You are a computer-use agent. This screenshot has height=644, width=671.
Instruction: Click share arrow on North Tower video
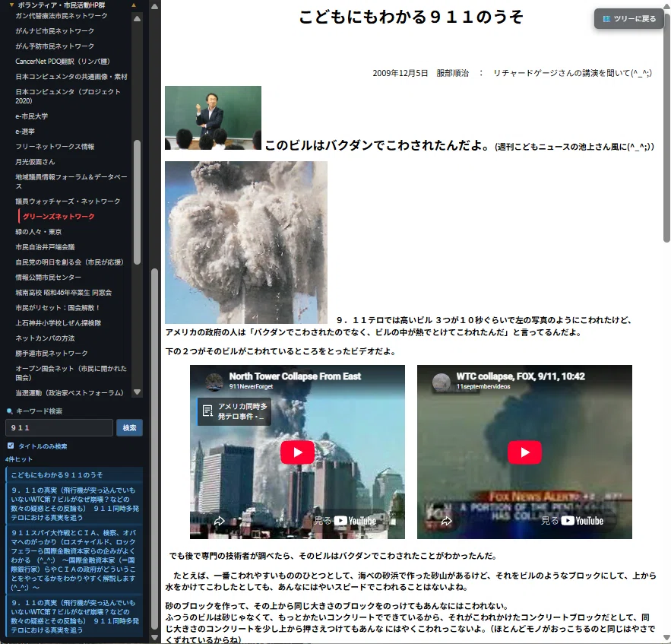coord(219,521)
